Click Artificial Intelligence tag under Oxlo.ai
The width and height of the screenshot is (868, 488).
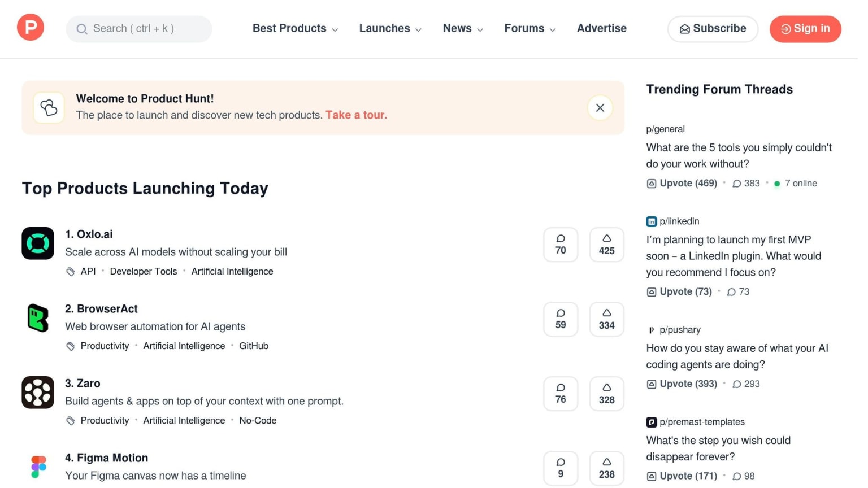pyautogui.click(x=232, y=271)
